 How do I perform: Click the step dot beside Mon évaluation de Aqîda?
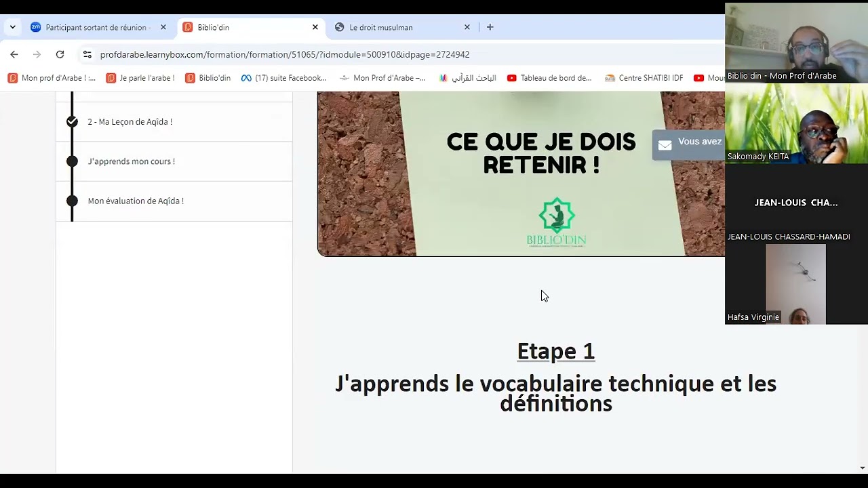[72, 201]
